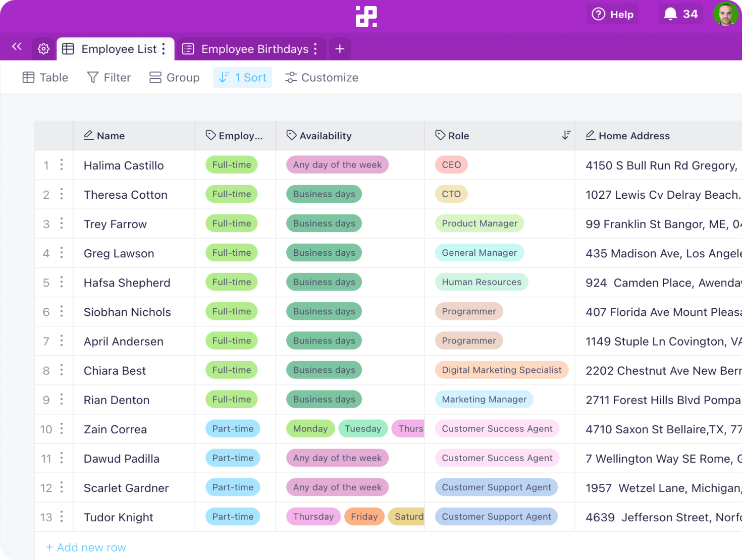The image size is (742, 560).
Task: Click Add new row link
Action: pyautogui.click(x=86, y=547)
